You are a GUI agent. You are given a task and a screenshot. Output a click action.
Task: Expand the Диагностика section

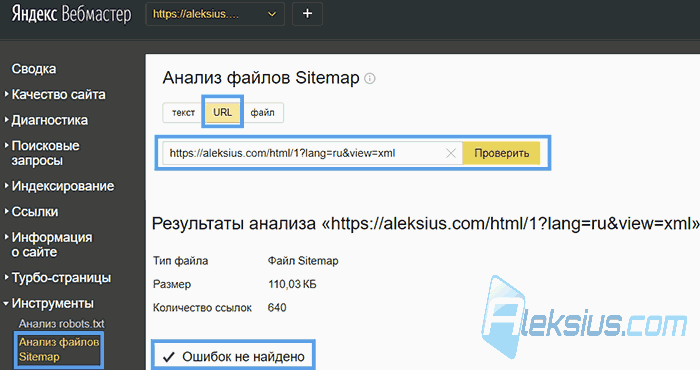pyautogui.click(x=50, y=120)
